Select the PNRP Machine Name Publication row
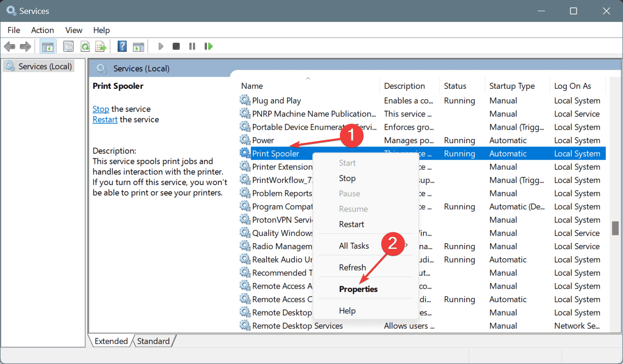The height and width of the screenshot is (364, 623). click(x=422, y=113)
